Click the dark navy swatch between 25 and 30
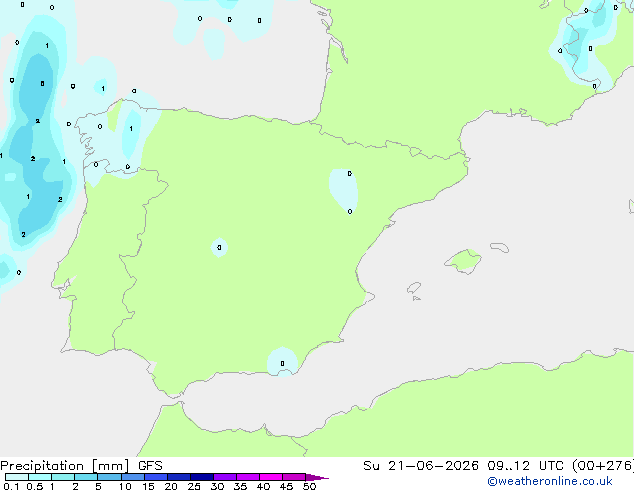 [202, 477]
